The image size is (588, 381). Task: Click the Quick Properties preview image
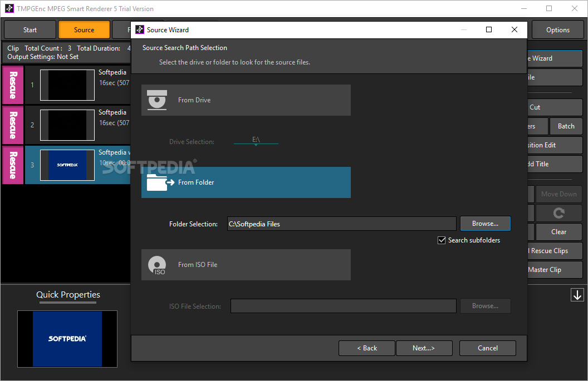coord(67,339)
